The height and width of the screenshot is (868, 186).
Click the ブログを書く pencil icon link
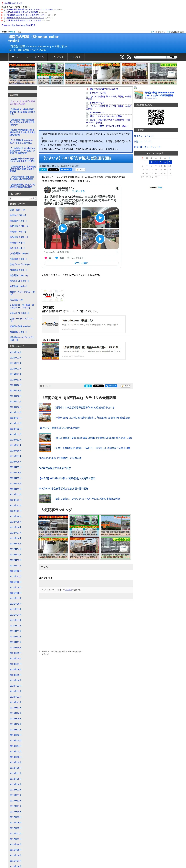pos(158,32)
